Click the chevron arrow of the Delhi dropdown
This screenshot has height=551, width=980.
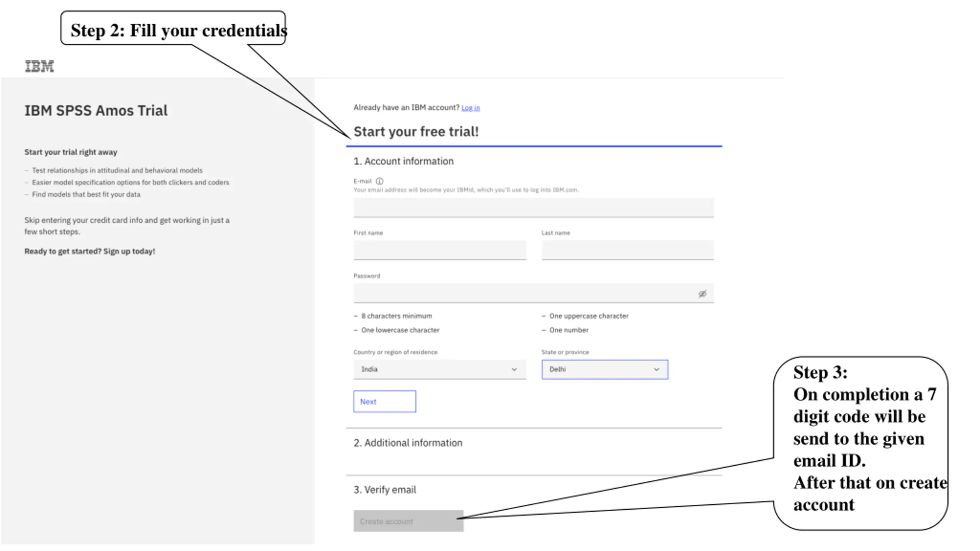657,369
